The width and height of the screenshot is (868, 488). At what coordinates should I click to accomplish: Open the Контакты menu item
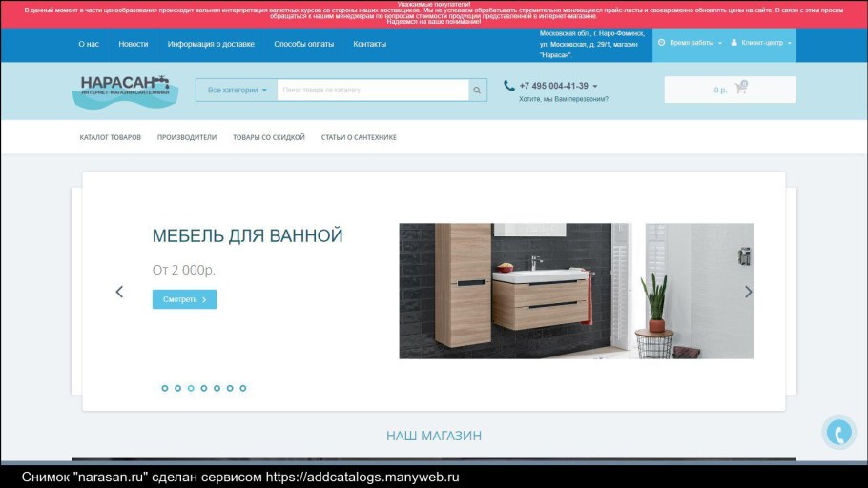click(x=370, y=44)
